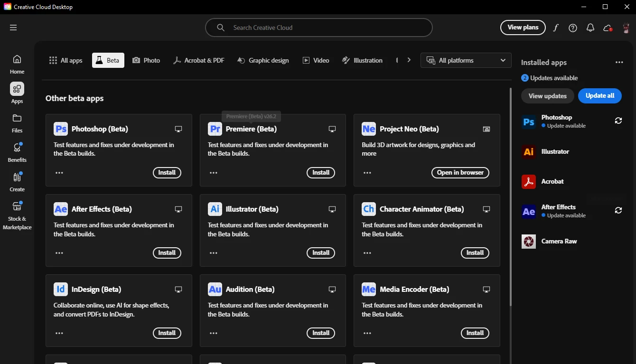Click desktop platform icon on Photoshop (Beta) card
636x364 pixels.
pos(178,129)
